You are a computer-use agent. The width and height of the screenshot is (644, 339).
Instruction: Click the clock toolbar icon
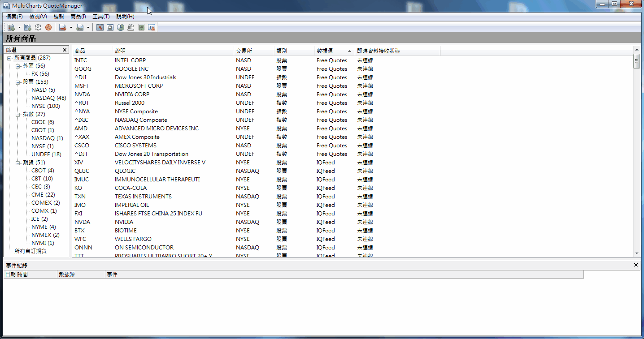point(121,27)
